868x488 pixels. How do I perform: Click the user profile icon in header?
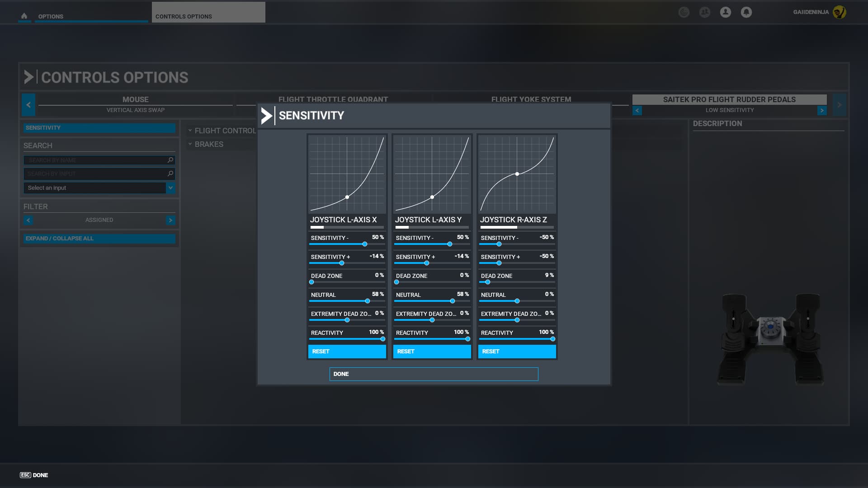click(x=725, y=12)
